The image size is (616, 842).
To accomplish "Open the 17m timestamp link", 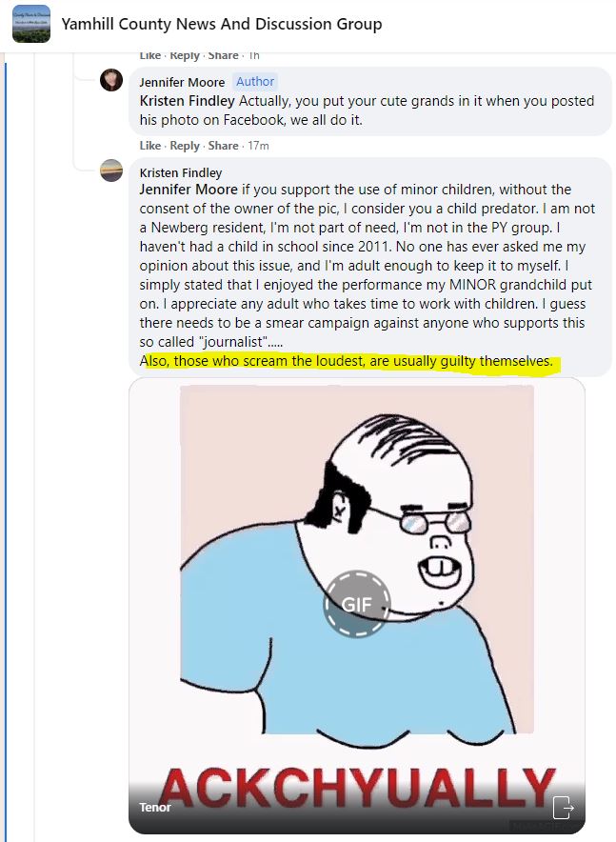I will [x=258, y=146].
